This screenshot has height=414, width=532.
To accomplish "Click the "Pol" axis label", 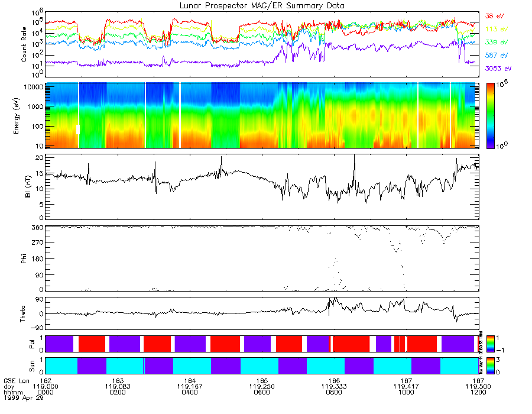I will [32, 344].
